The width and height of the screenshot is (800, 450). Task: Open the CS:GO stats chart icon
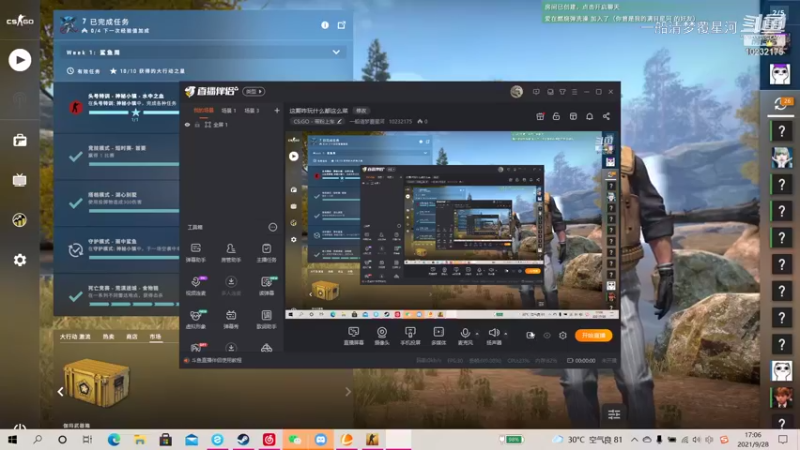(19, 220)
